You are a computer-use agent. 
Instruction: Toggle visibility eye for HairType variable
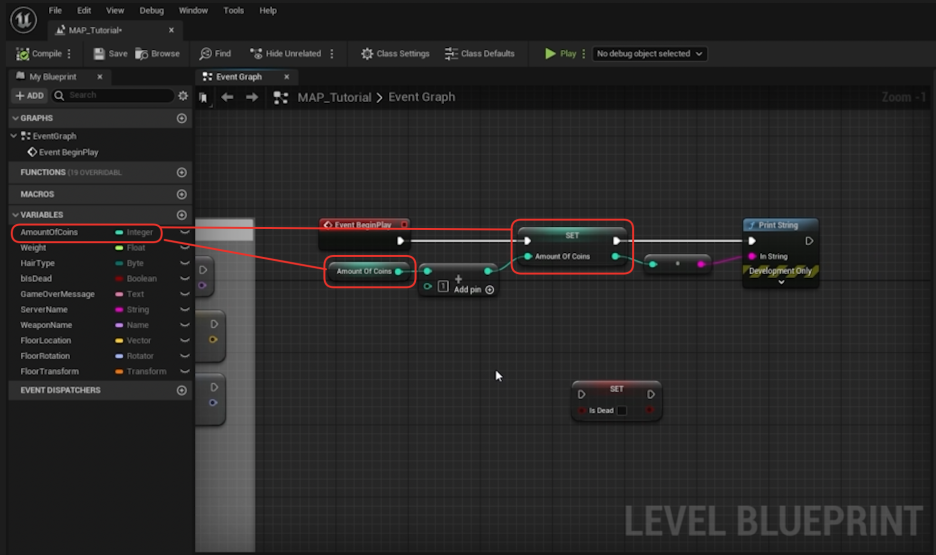184,263
